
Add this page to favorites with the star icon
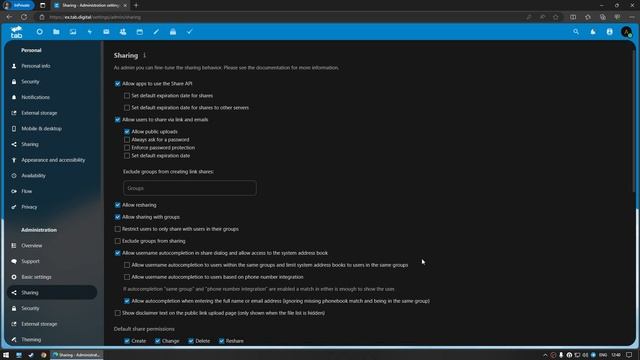click(556, 17)
